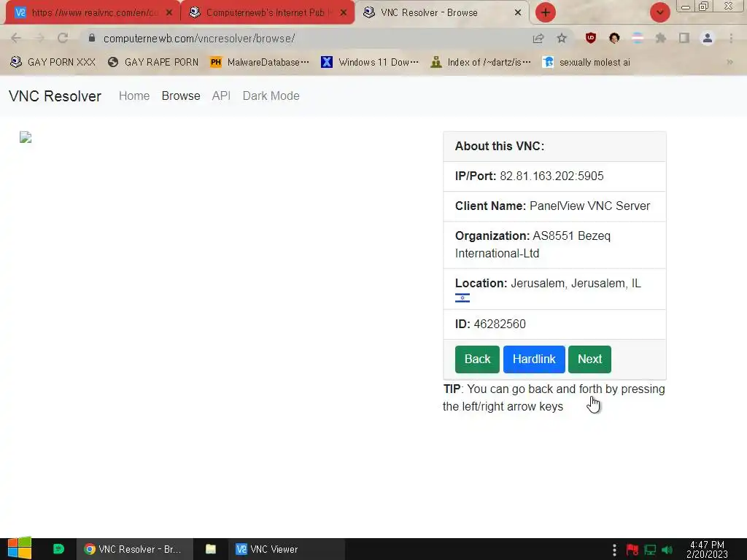Click the padlock site info icon
The image size is (747, 560).
pos(92,38)
